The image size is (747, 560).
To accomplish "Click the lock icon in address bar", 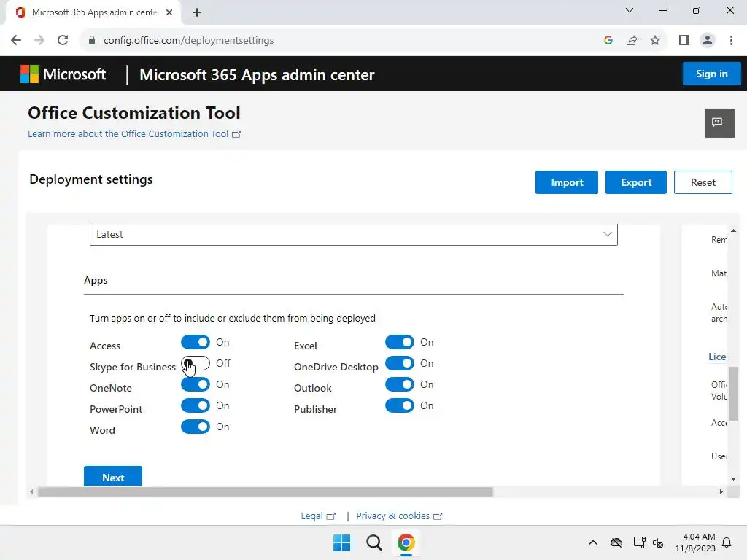I will pos(92,41).
